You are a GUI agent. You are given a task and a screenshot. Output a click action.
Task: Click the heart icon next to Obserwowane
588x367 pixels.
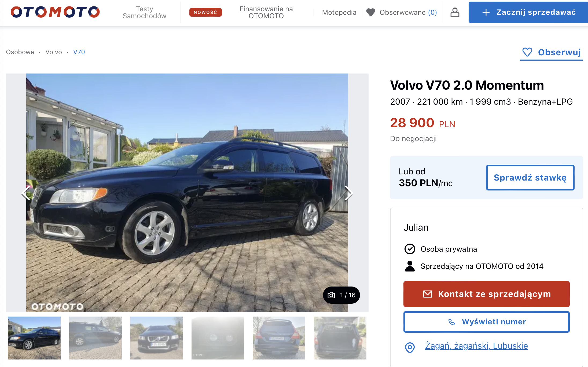pyautogui.click(x=371, y=12)
